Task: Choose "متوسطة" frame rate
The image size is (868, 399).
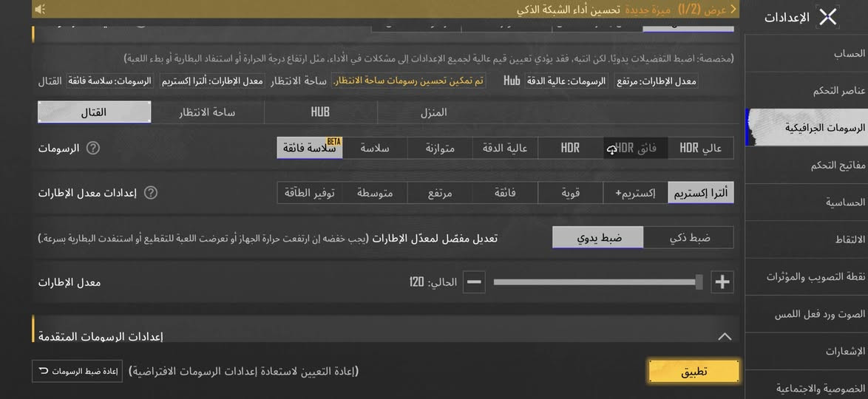Action: pos(375,193)
